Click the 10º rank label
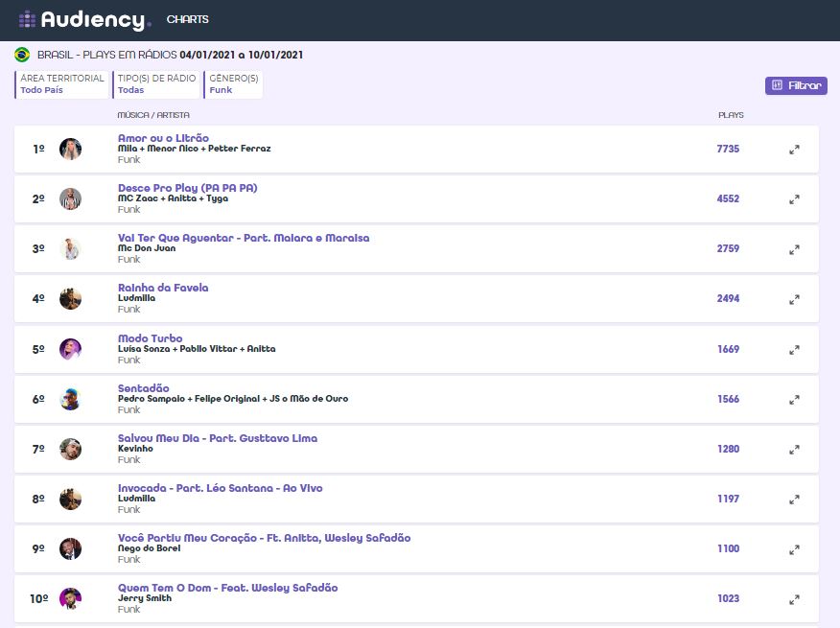 38,598
